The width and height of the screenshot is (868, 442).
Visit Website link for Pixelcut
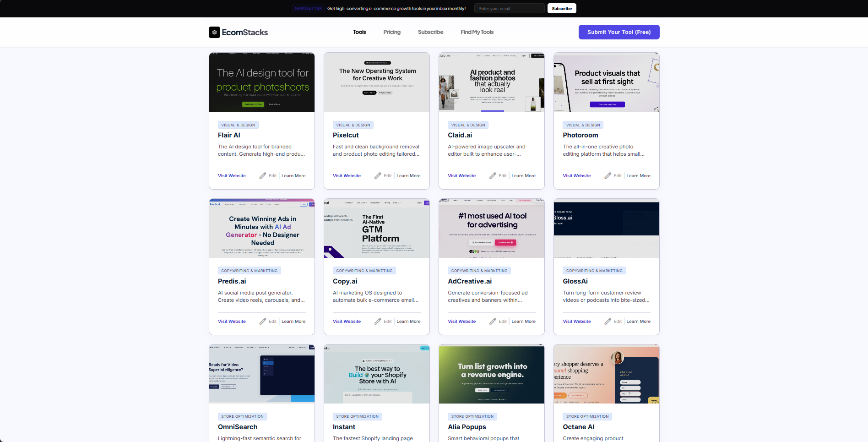[347, 176]
